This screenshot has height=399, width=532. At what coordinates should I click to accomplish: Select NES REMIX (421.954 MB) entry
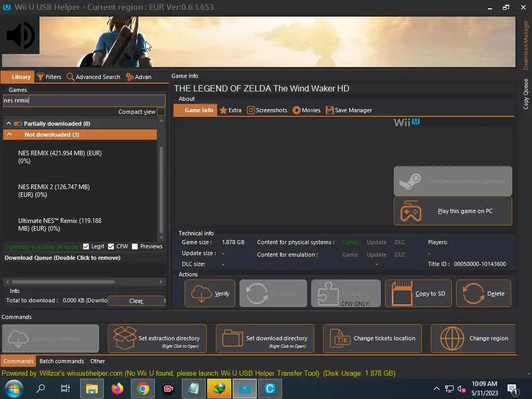pyautogui.click(x=60, y=157)
